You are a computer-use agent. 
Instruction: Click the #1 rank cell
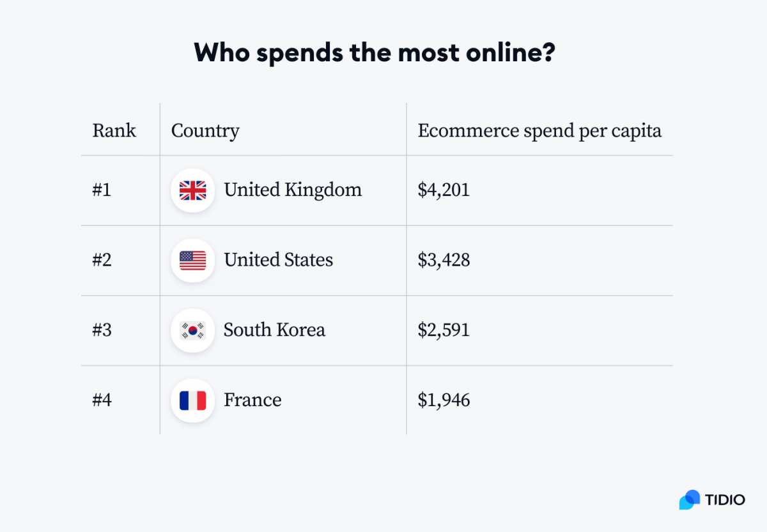click(x=102, y=190)
